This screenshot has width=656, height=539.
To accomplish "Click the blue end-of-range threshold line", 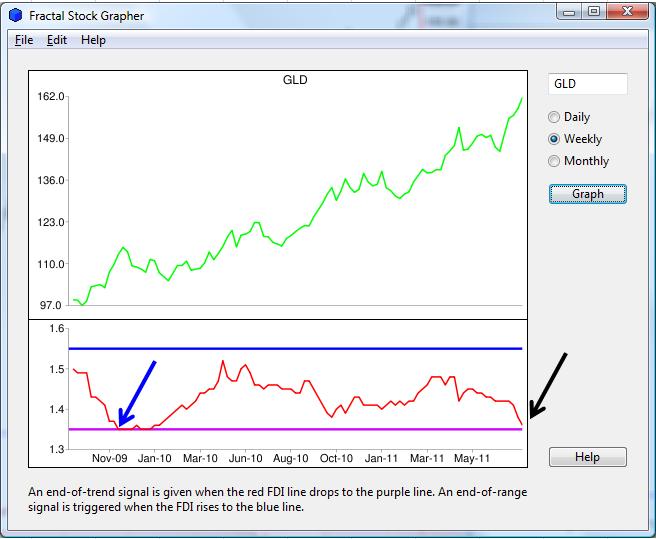I will [300, 348].
